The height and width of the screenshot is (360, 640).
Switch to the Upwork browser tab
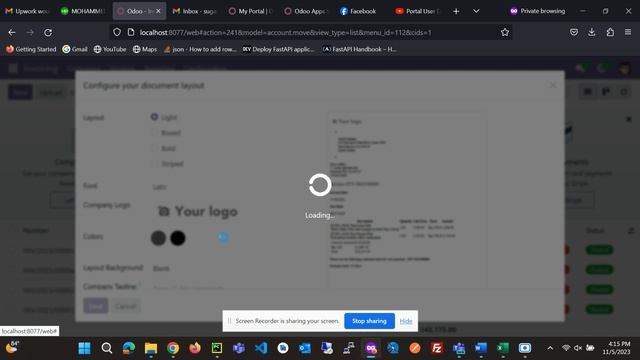coord(27,11)
